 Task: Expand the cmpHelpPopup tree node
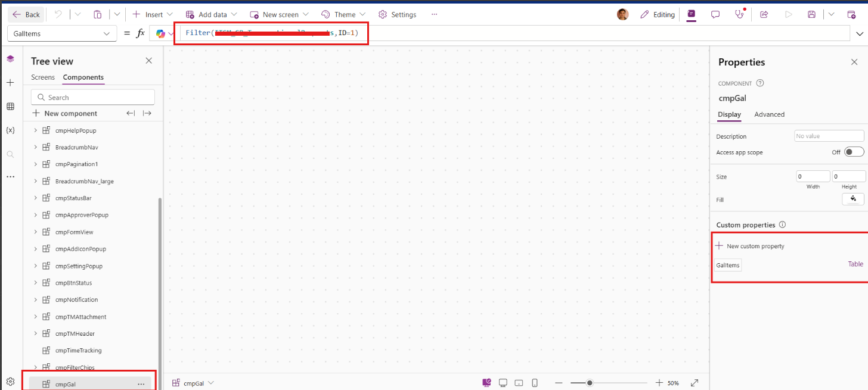[35, 130]
